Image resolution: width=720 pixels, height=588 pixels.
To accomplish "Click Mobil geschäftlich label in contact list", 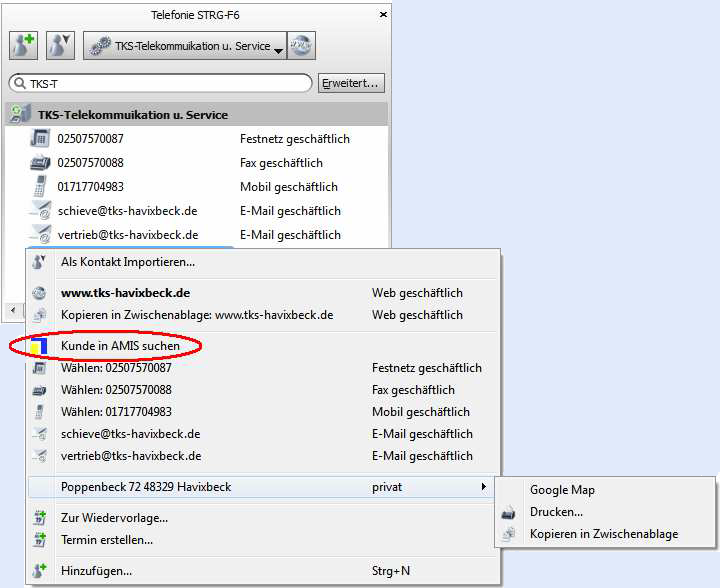I will [289, 186].
